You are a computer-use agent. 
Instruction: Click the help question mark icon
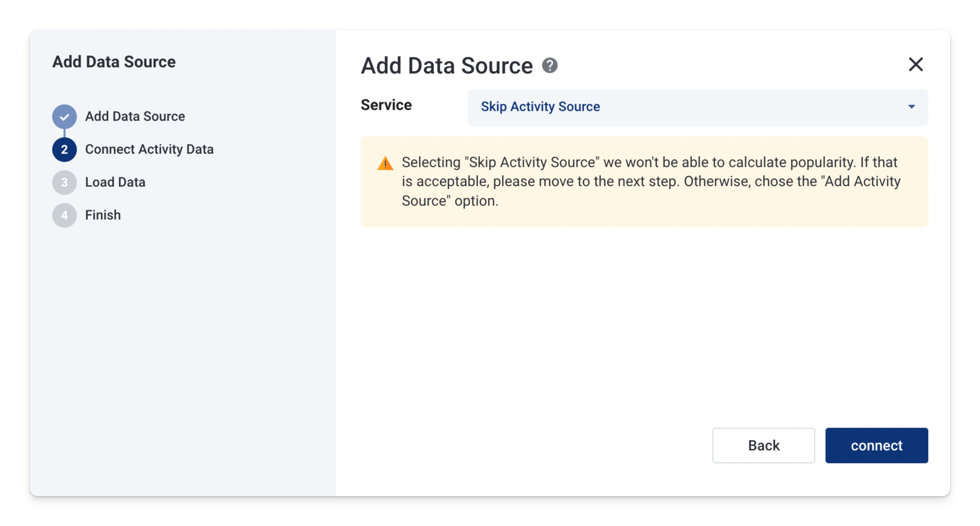[550, 65]
